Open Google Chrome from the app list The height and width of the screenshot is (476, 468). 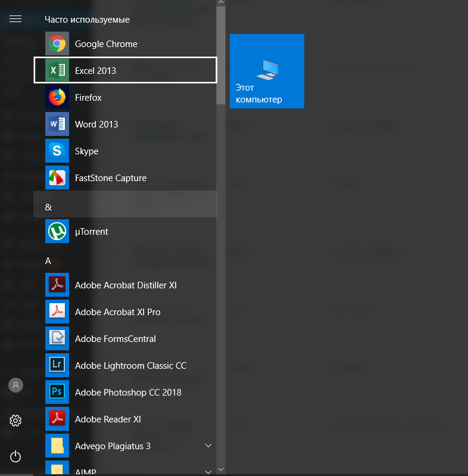[x=57, y=44]
